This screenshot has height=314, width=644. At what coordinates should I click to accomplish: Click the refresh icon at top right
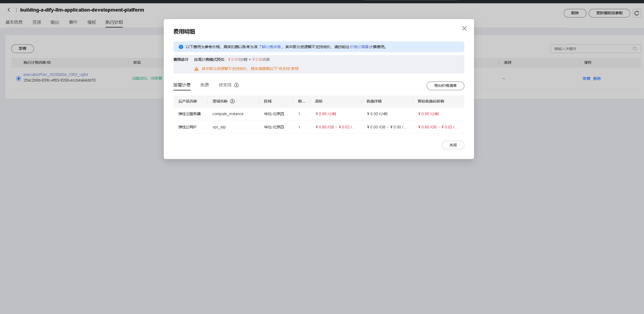[x=637, y=13]
